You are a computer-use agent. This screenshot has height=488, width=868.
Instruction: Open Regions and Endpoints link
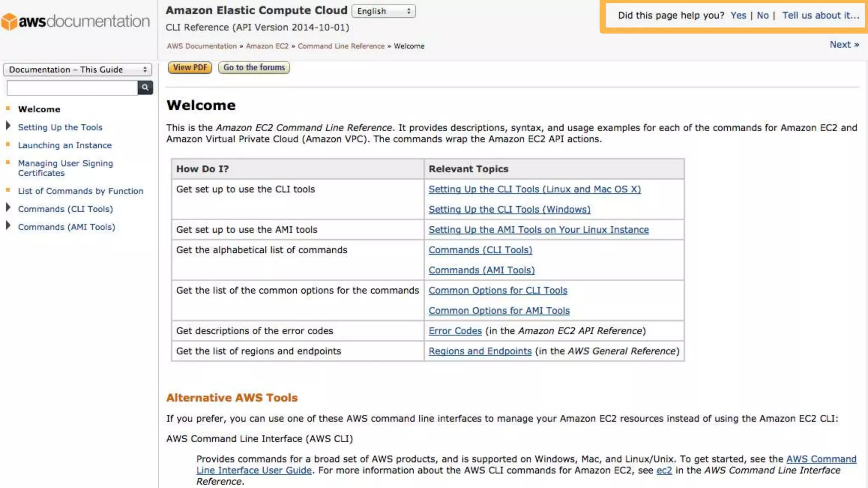point(480,351)
